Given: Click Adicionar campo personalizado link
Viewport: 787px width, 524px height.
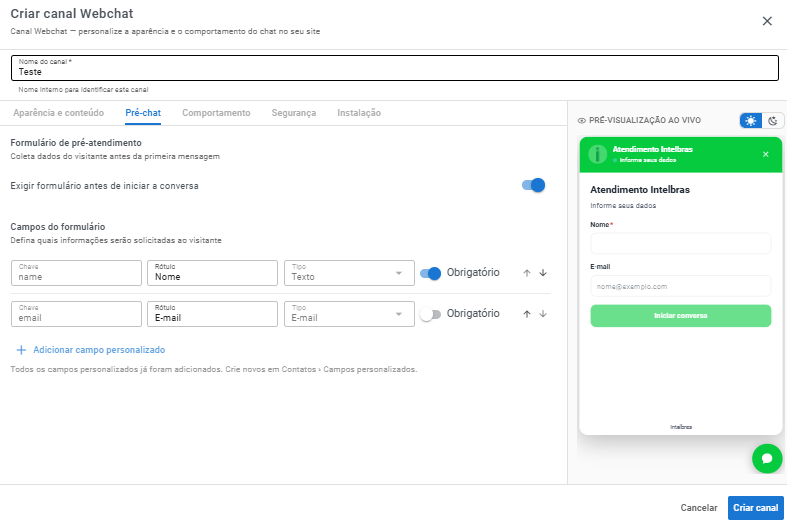Looking at the screenshot, I should [99, 350].
